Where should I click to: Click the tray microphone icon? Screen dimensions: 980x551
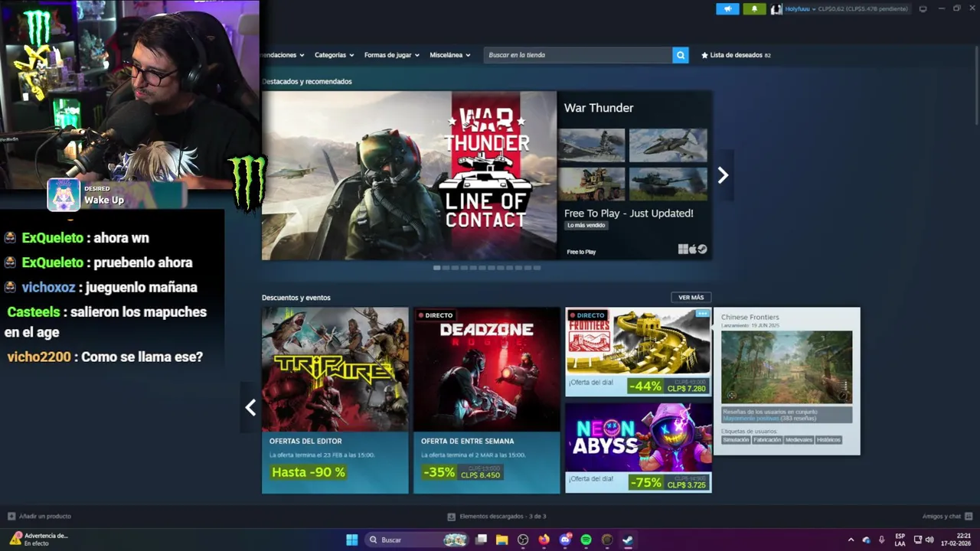click(x=882, y=540)
